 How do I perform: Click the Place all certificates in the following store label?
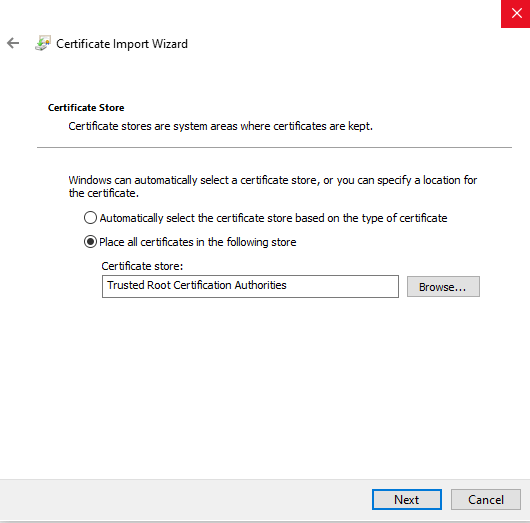tap(198, 242)
